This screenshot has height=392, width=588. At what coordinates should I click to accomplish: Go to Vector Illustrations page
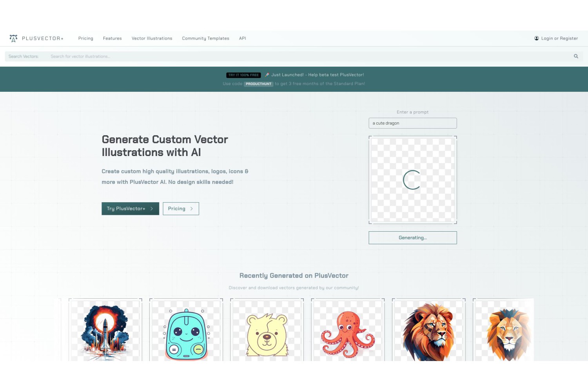pyautogui.click(x=152, y=38)
